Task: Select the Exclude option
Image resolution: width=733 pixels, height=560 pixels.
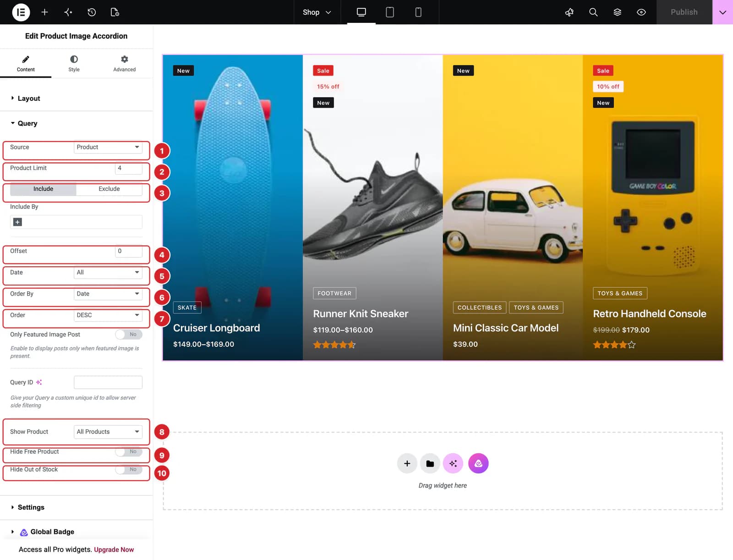Action: pyautogui.click(x=109, y=189)
